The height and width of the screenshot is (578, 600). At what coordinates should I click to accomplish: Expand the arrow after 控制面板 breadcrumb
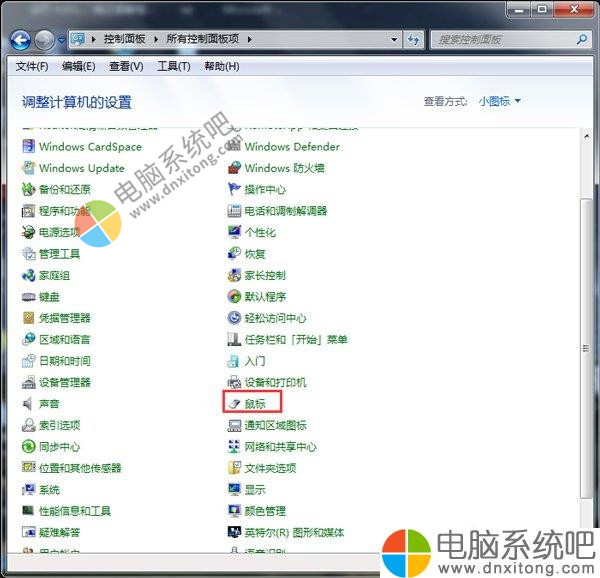coord(156,39)
